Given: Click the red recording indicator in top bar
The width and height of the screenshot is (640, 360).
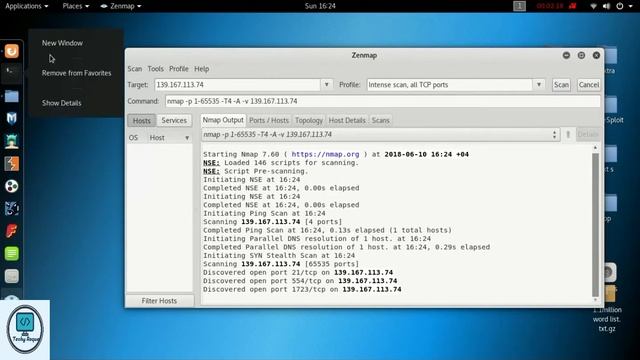Looking at the screenshot, I should click(x=573, y=6).
